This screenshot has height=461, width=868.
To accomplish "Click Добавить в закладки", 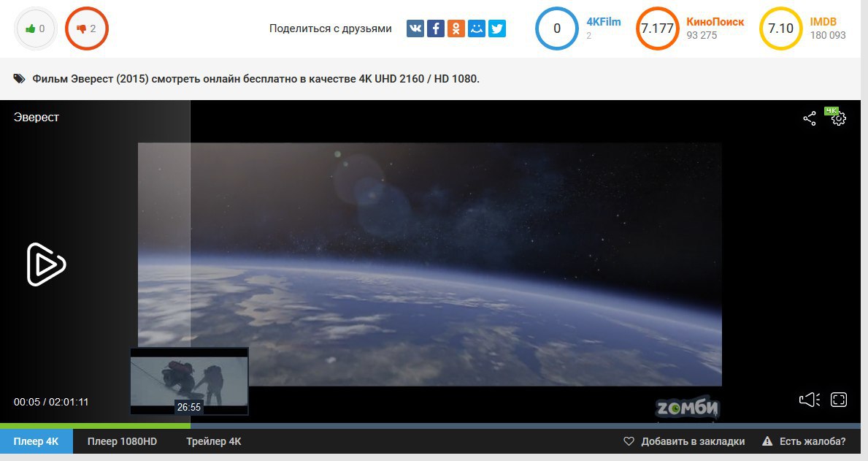I will [684, 441].
